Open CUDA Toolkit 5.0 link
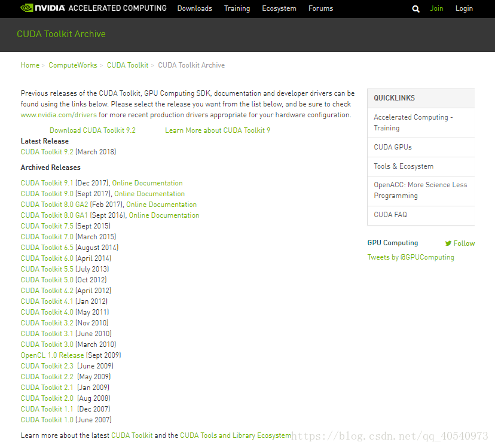 tap(47, 279)
